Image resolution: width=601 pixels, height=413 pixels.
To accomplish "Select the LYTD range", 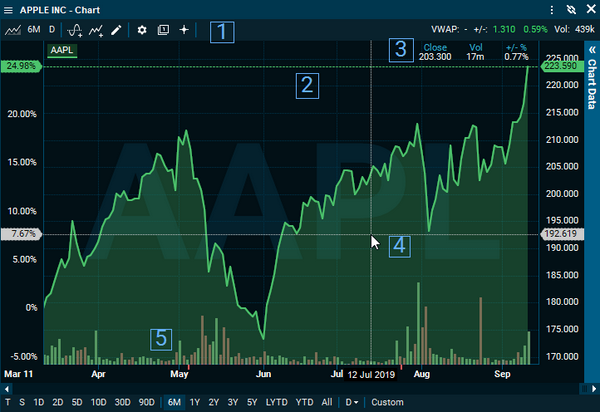I will click(x=277, y=402).
